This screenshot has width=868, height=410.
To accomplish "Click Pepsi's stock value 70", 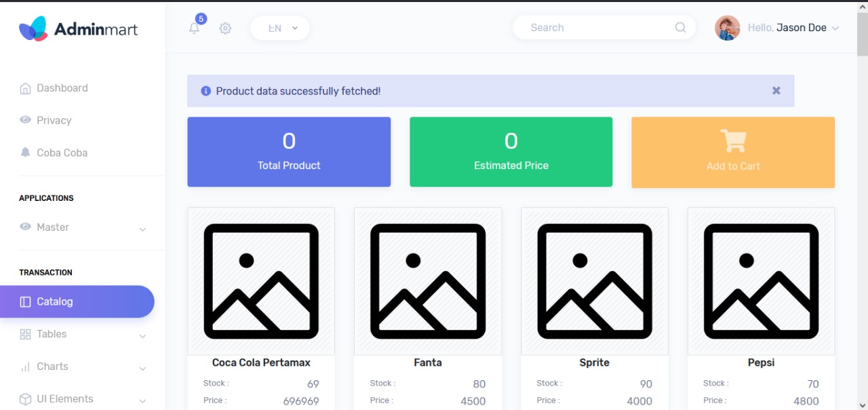I will point(813,384).
